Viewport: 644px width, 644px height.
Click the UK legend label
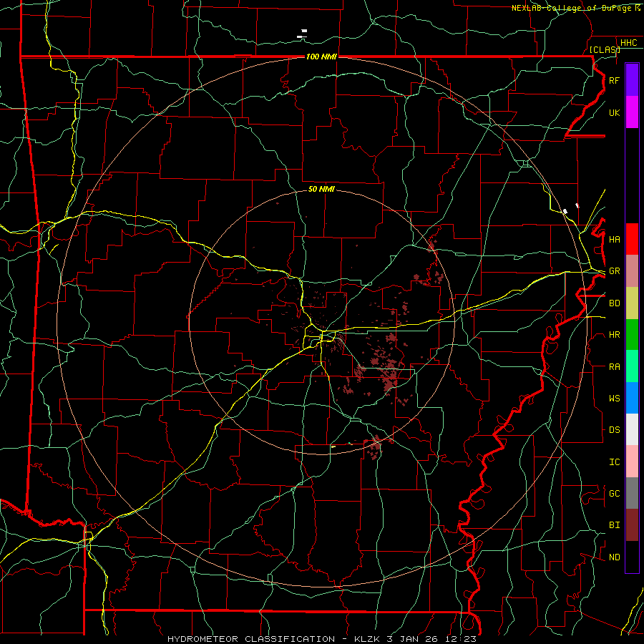click(614, 112)
